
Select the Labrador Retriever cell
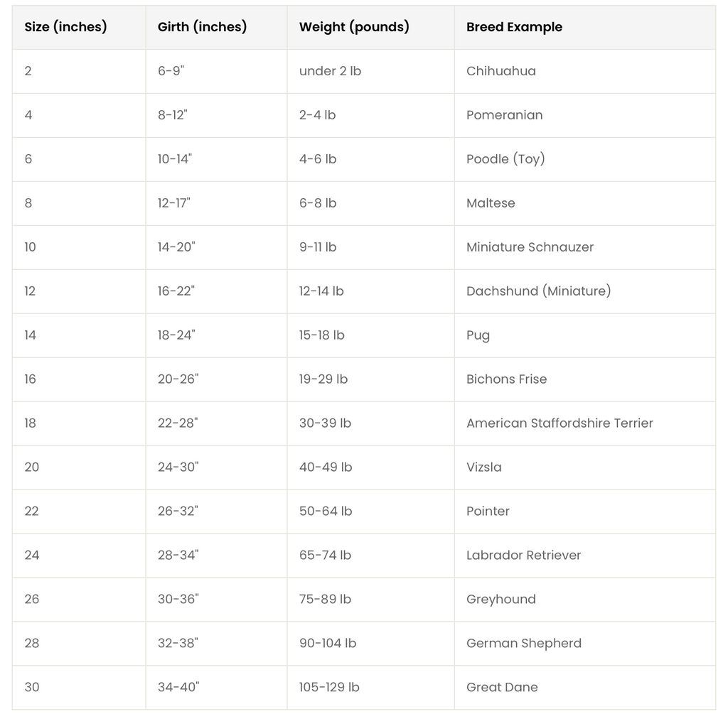(x=584, y=556)
